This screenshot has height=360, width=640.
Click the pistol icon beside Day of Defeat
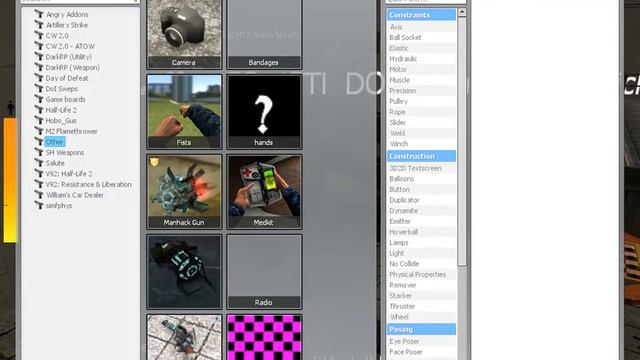(39, 78)
